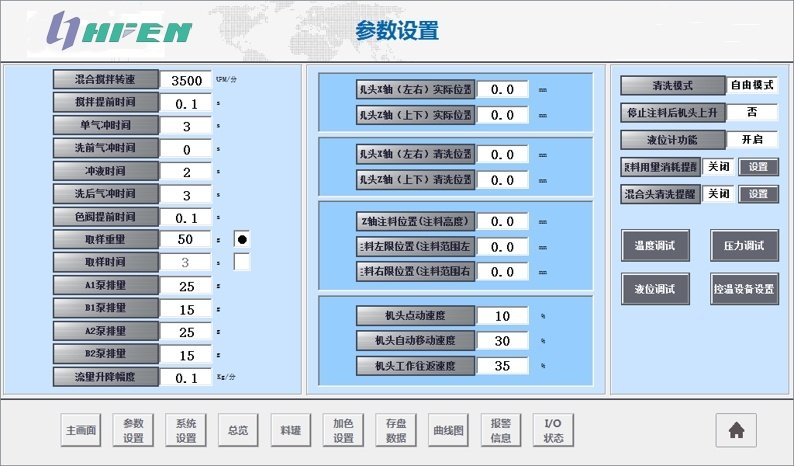
Task: Edit 取样时间 value field
Action: pos(186,262)
